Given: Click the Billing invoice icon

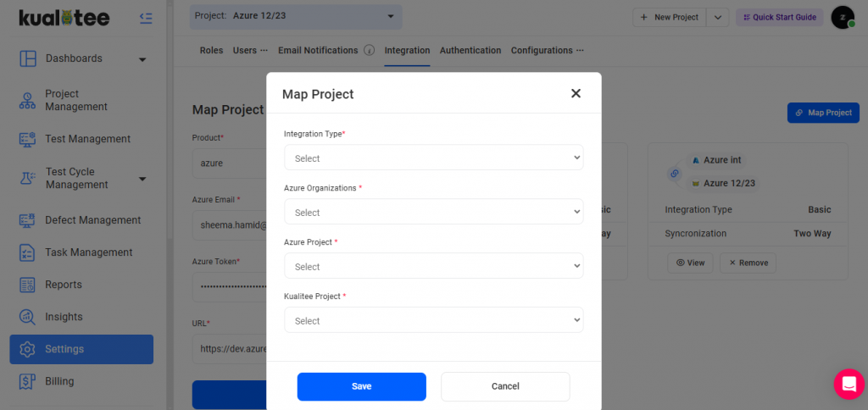Looking at the screenshot, I should pos(28,381).
